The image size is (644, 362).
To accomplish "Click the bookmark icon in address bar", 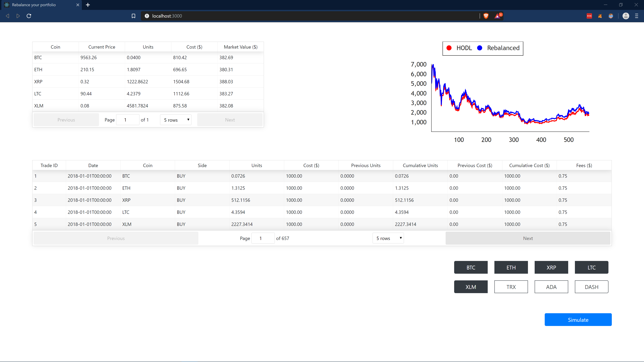I will coord(133,16).
